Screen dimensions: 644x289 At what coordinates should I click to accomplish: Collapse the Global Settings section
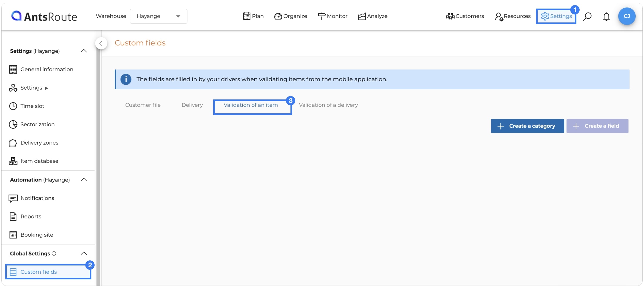[84, 253]
